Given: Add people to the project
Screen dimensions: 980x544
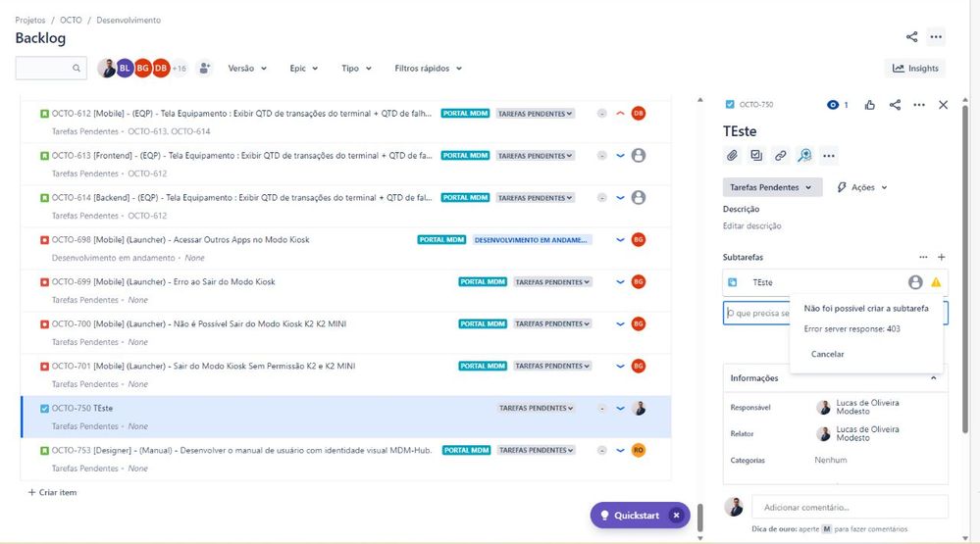Looking at the screenshot, I should pos(204,68).
